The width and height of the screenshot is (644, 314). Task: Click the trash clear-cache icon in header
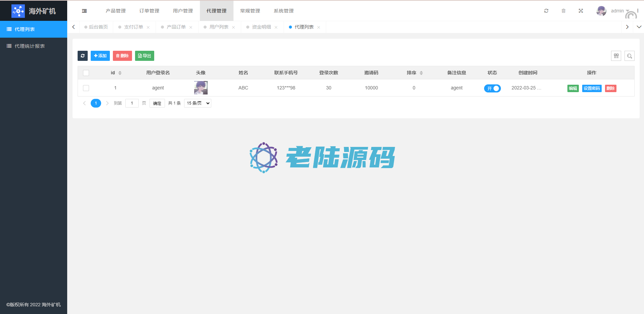click(x=563, y=11)
